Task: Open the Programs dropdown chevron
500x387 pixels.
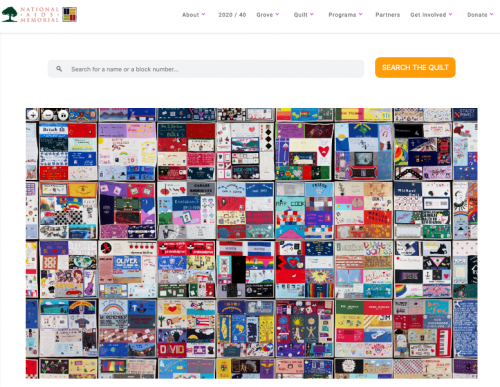Action: pyautogui.click(x=361, y=15)
